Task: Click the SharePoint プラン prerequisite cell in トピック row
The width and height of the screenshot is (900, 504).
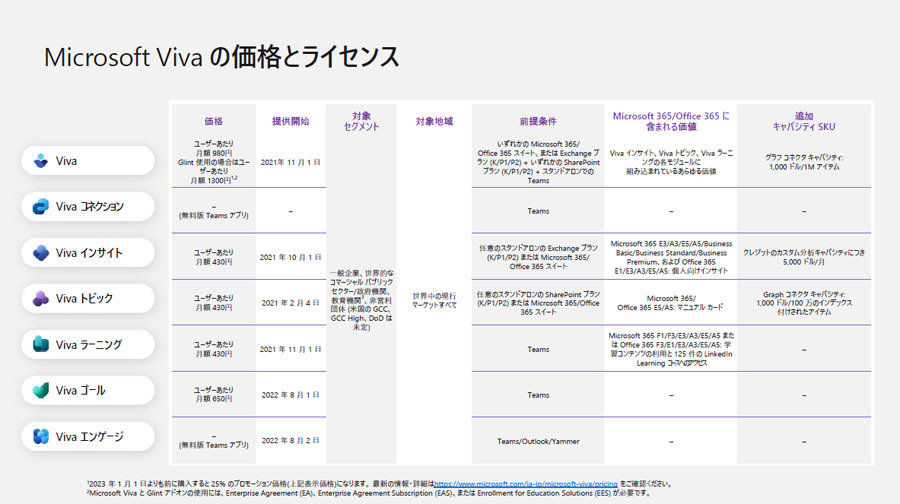Action: tap(538, 303)
